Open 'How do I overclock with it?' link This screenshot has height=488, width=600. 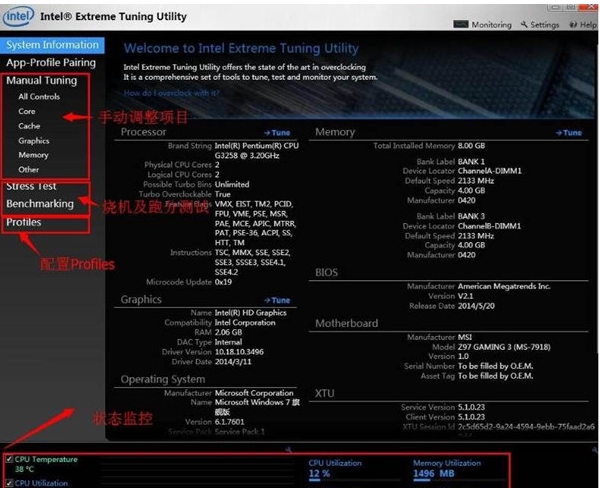(x=171, y=93)
